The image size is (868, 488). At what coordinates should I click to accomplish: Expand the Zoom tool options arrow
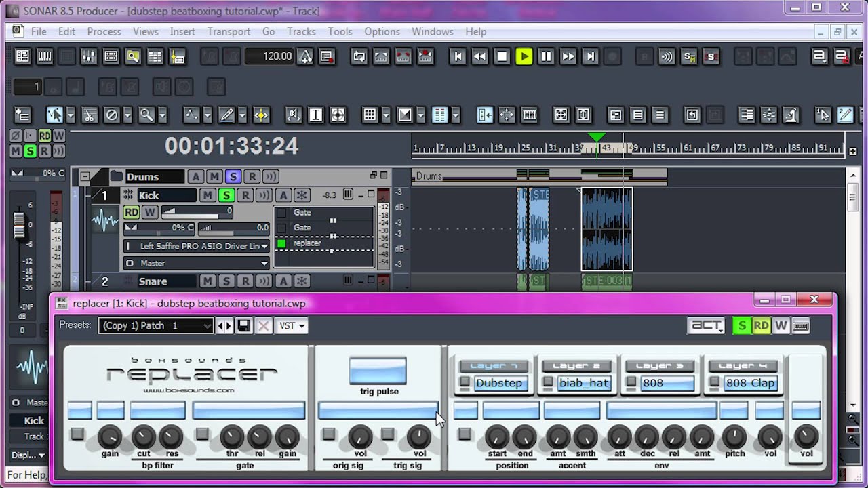[x=163, y=115]
